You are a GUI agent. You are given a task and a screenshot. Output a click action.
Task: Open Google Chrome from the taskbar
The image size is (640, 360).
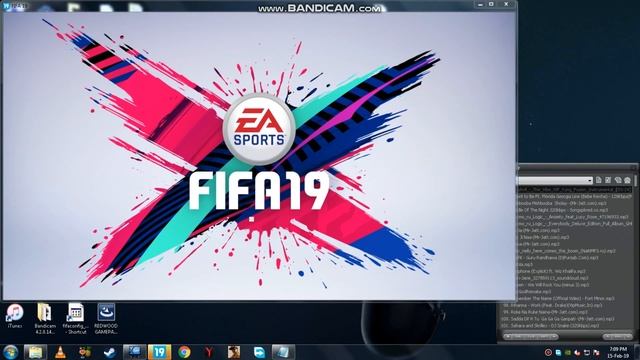click(x=184, y=352)
